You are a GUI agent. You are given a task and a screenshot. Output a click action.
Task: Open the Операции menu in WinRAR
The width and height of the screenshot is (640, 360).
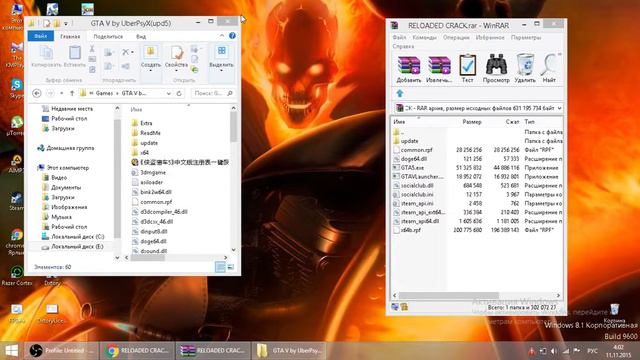pos(456,37)
